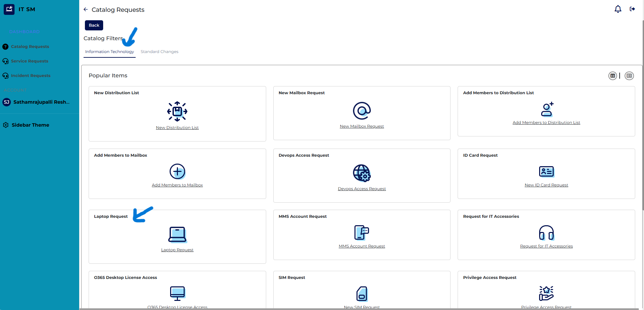644x310 pixels.
Task: Click the ID card icon
Action: 546,172
